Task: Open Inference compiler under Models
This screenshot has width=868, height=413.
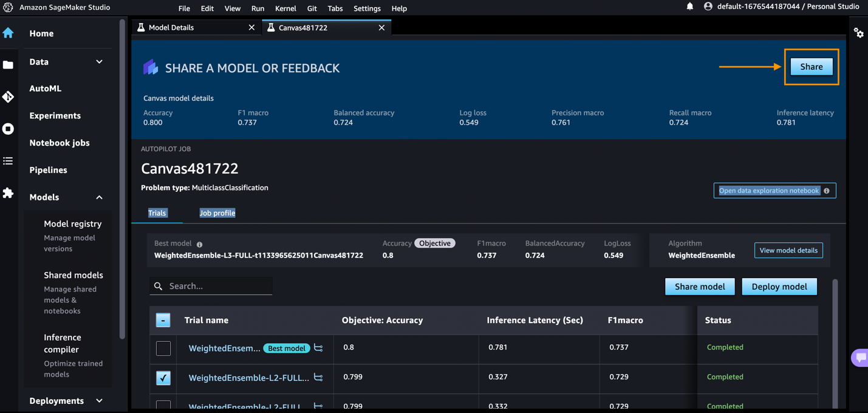Action: pyautogui.click(x=62, y=343)
